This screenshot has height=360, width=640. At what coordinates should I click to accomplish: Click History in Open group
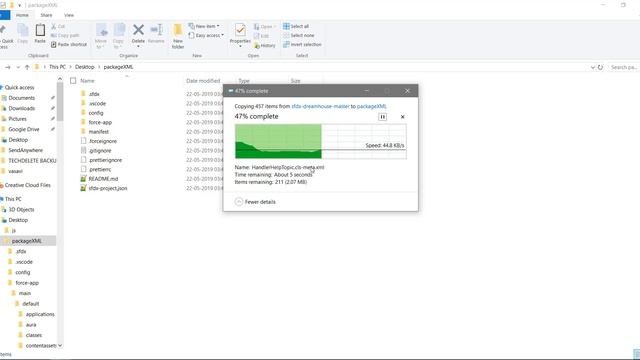[x=264, y=45]
